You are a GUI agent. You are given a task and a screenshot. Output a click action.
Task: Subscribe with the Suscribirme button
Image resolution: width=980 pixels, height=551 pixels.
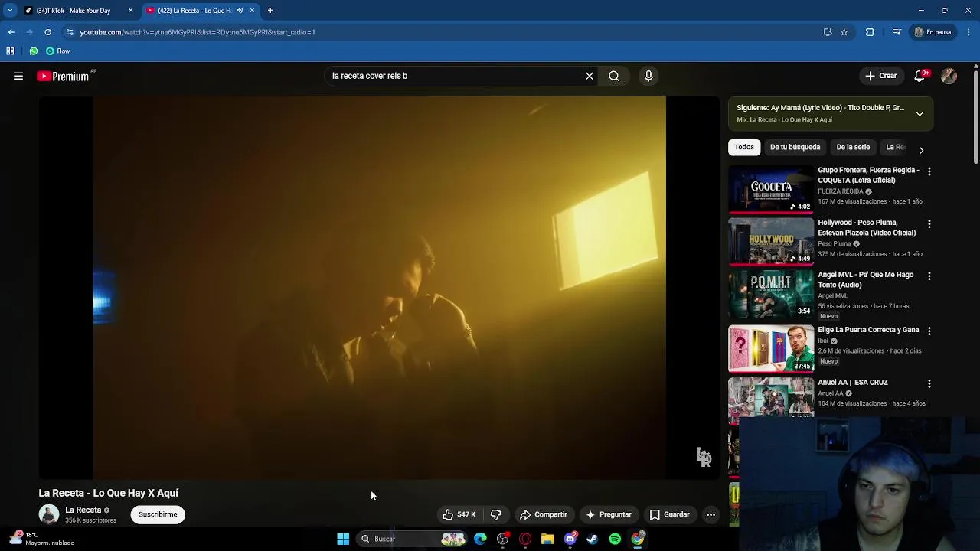coord(158,514)
